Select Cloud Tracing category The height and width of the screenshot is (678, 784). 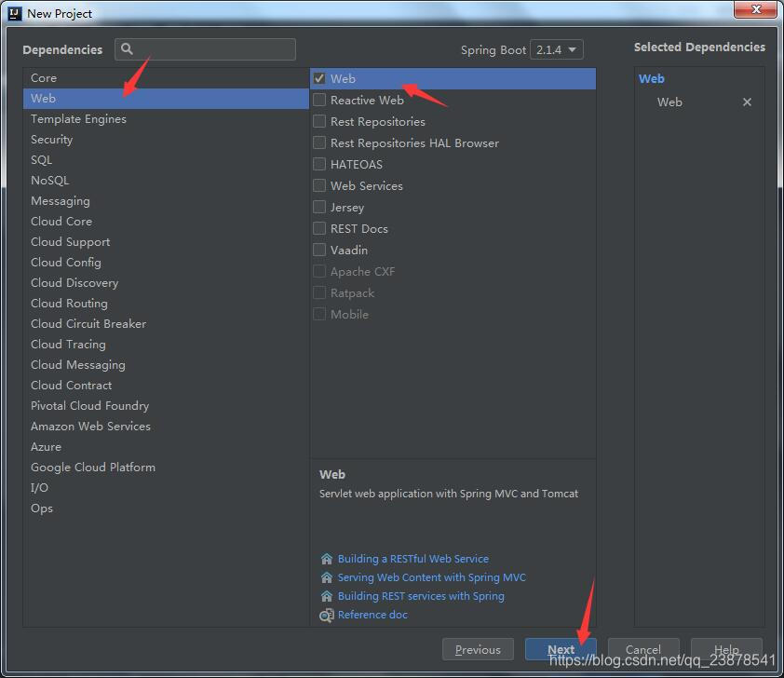pyautogui.click(x=166, y=345)
